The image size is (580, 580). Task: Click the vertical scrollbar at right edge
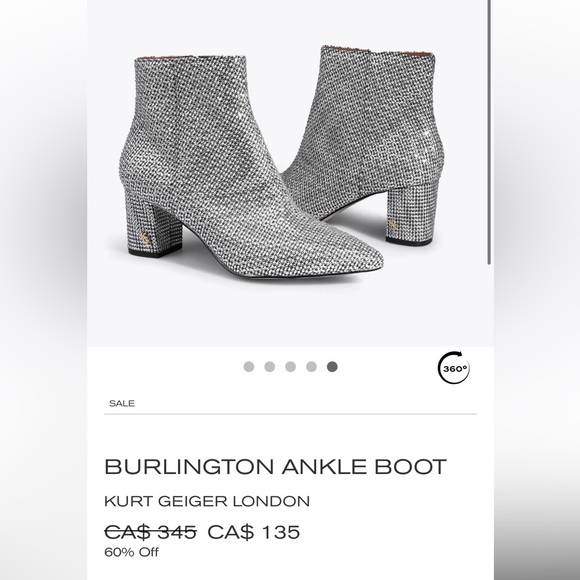click(x=489, y=132)
